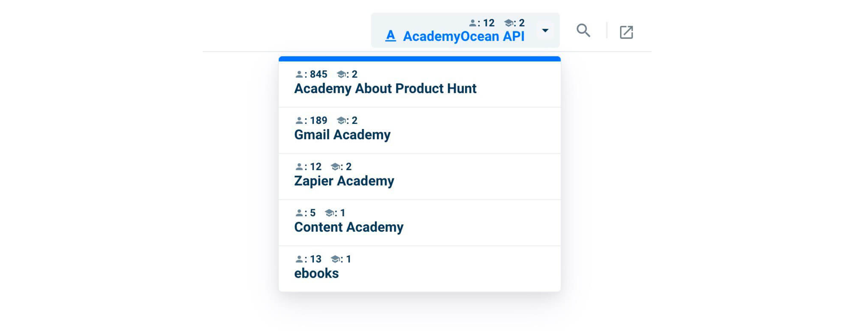The width and height of the screenshot is (868, 336).
Task: Open the external link icon
Action: point(626,32)
